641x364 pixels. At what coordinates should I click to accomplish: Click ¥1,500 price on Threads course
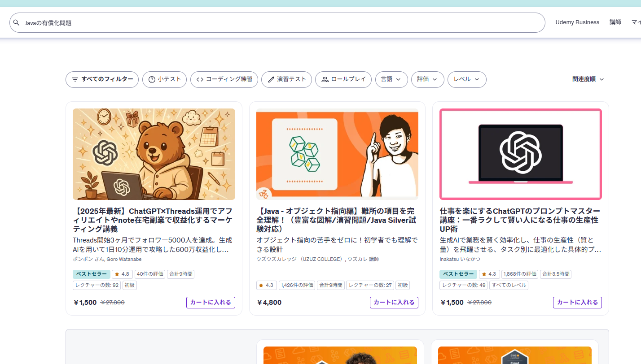click(85, 303)
